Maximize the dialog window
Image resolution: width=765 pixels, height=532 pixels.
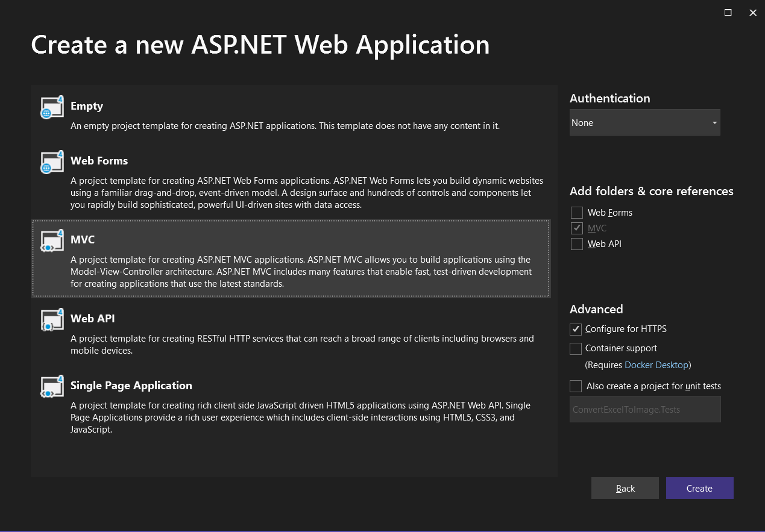[728, 12]
